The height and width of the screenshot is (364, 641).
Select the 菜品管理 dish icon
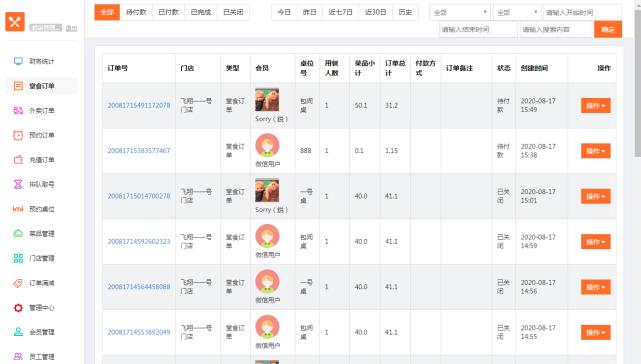point(18,234)
